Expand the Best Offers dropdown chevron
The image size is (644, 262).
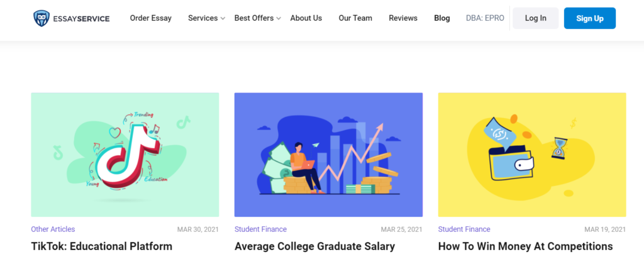[279, 18]
